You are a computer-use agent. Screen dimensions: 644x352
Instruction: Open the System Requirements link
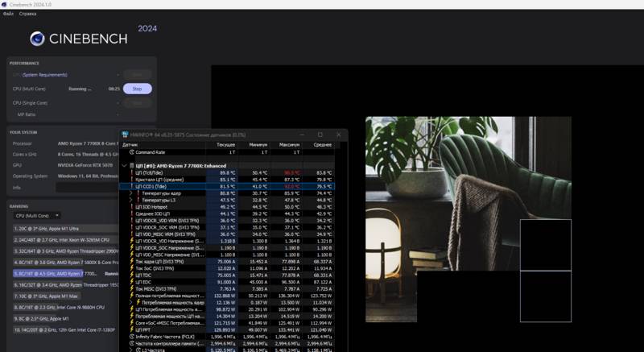point(47,75)
